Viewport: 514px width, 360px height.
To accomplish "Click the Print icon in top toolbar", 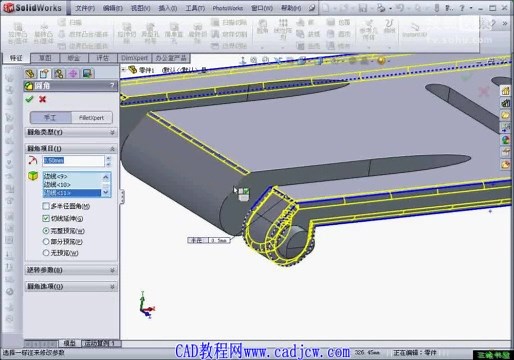I will tap(381, 8).
